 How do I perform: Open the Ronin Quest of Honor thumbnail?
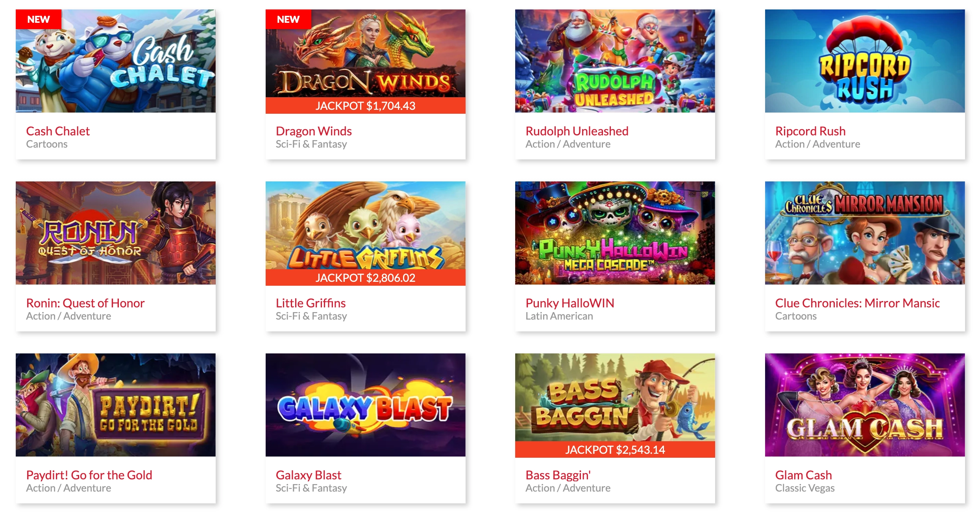coord(116,233)
